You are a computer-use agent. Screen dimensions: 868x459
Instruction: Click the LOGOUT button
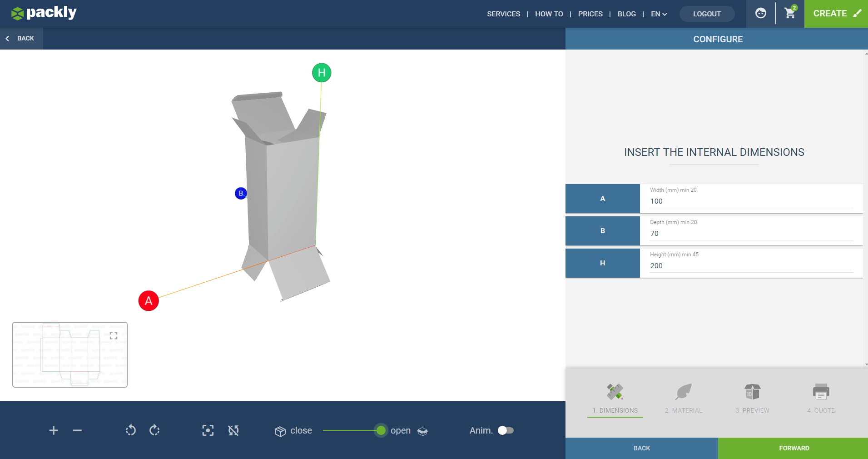pyautogui.click(x=707, y=14)
